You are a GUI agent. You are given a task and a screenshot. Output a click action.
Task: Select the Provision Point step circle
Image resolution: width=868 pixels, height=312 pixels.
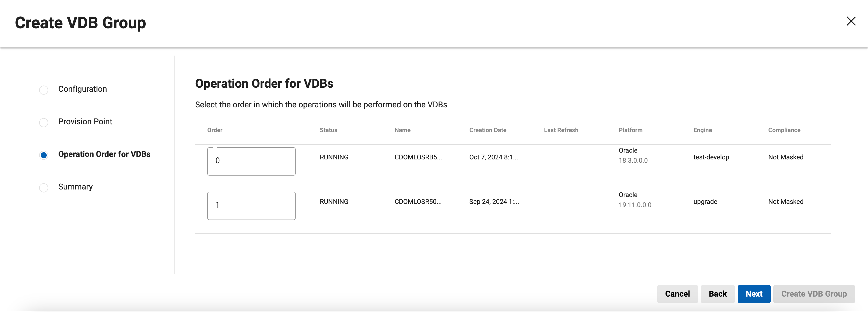pos(44,122)
